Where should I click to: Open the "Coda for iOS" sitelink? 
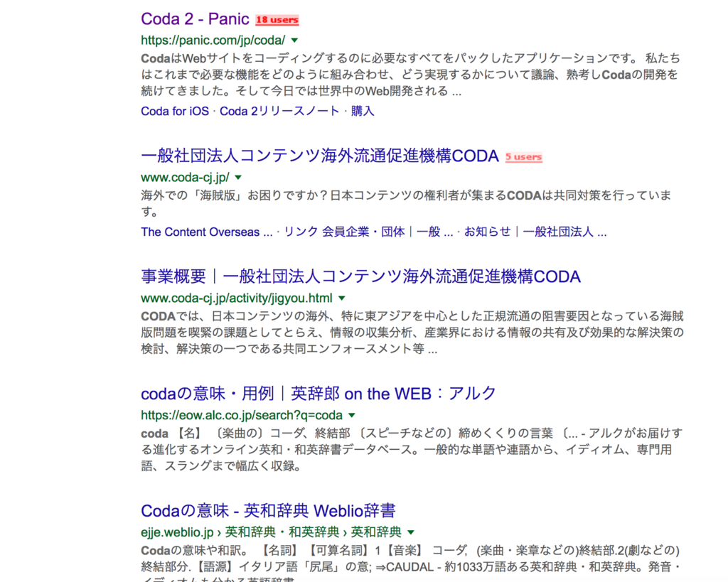click(x=175, y=112)
